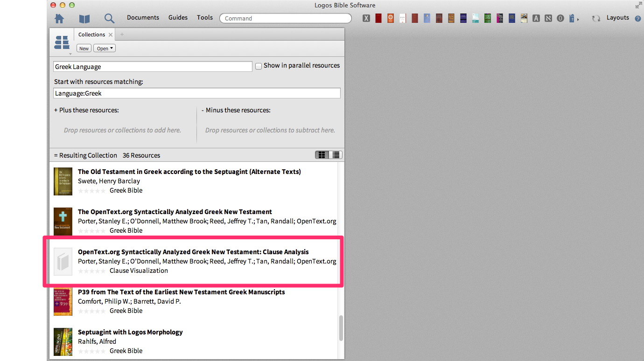Go to the Logos Home page
The width and height of the screenshot is (644, 361).
59,19
